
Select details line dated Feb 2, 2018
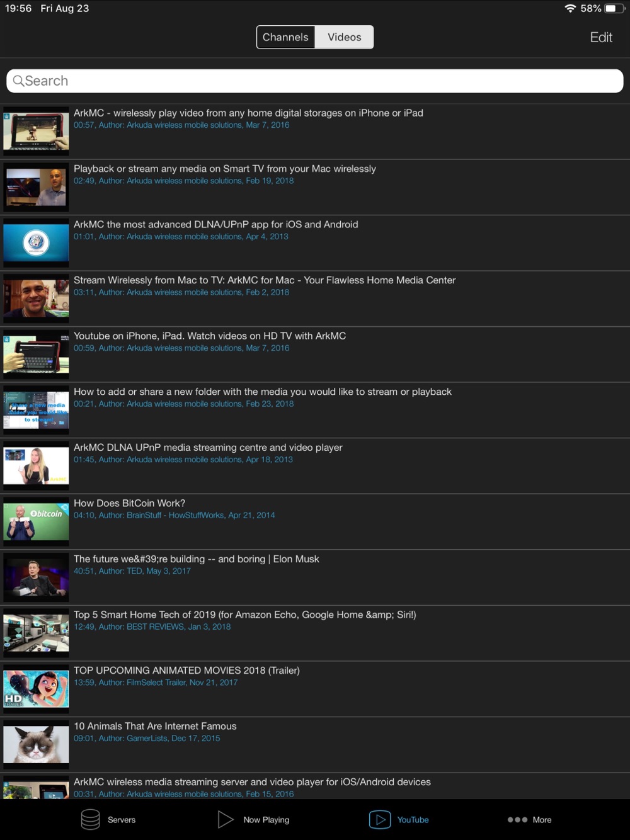pyautogui.click(x=181, y=292)
